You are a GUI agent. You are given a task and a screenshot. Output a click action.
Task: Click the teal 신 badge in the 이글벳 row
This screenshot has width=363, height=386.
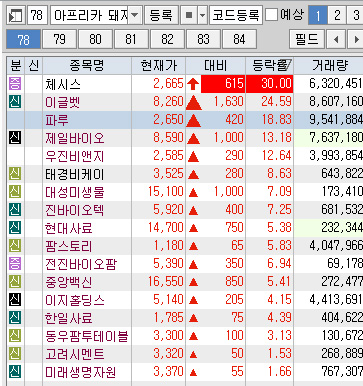click(x=15, y=101)
